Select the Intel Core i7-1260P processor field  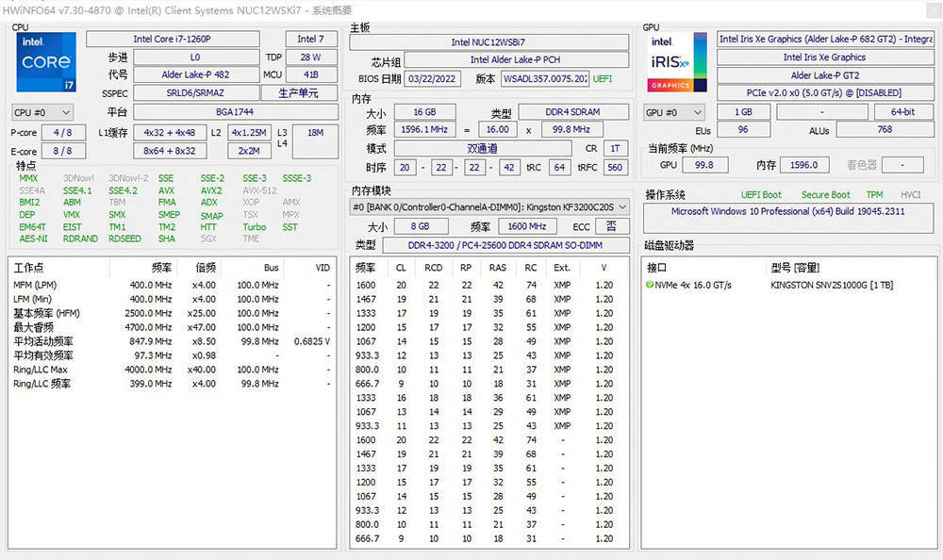(x=173, y=39)
